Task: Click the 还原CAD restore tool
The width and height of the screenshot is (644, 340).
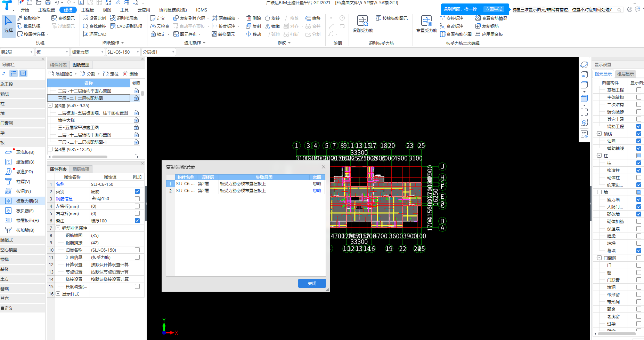Action: point(95,34)
